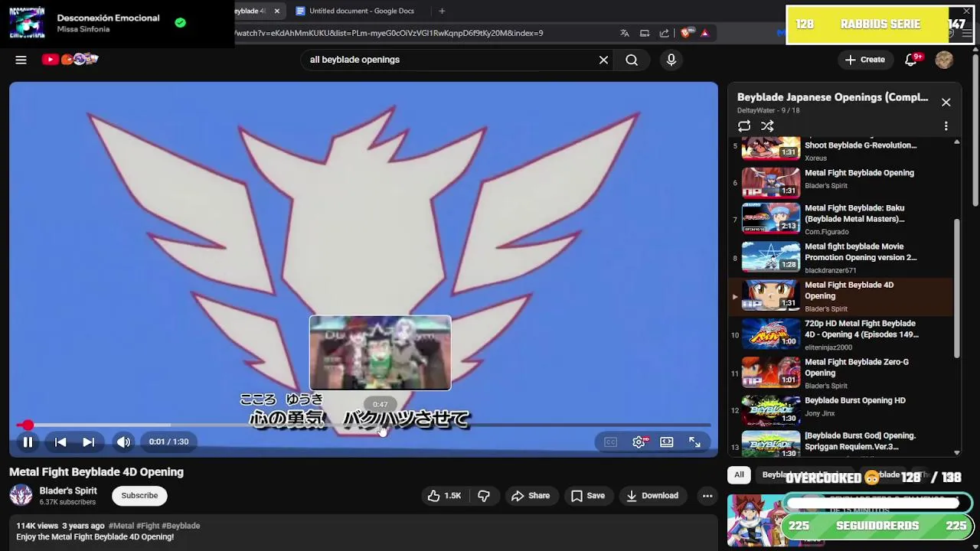Open more actions ellipsis below video
The height and width of the screenshot is (551, 980).
[x=707, y=496]
